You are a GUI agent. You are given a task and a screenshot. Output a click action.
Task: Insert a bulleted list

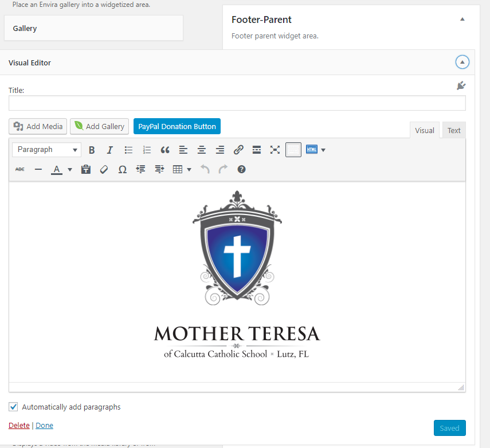(128, 150)
